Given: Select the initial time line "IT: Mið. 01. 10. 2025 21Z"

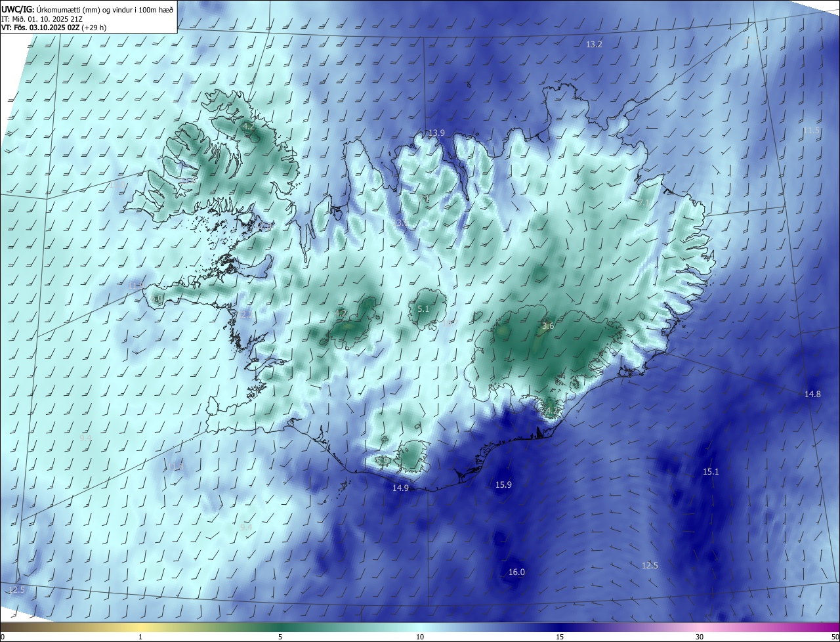Looking at the screenshot, I should [41, 18].
